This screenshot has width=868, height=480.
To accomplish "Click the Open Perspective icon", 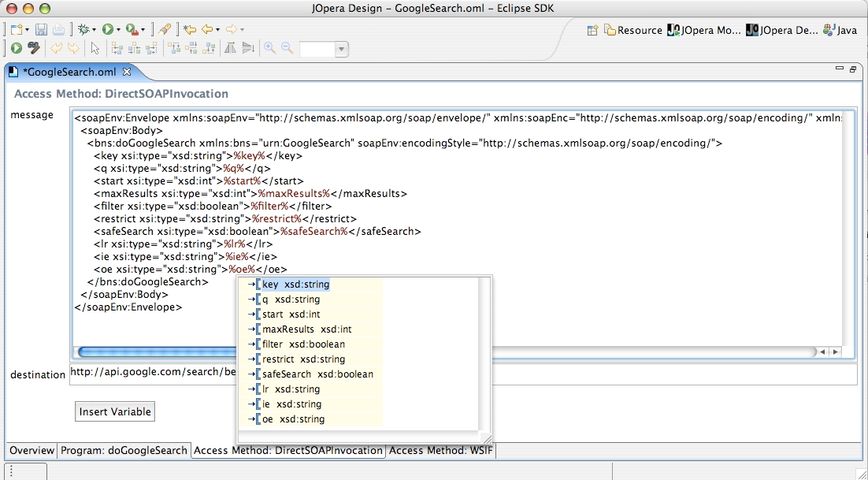I will point(592,31).
